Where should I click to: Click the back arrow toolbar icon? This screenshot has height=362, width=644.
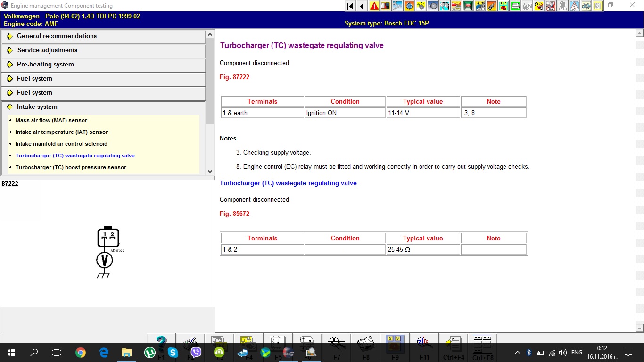point(362,6)
